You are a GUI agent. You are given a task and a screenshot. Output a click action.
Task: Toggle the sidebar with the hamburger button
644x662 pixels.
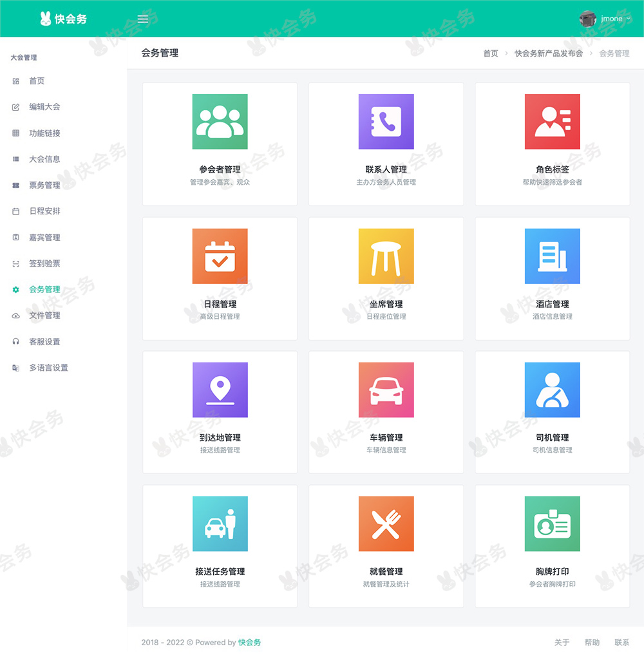click(142, 18)
